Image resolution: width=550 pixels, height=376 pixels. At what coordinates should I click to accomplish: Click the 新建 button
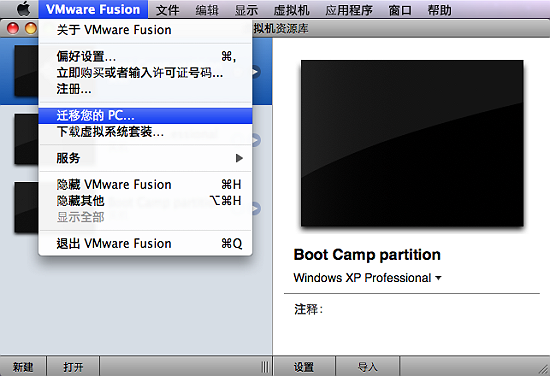point(23,367)
